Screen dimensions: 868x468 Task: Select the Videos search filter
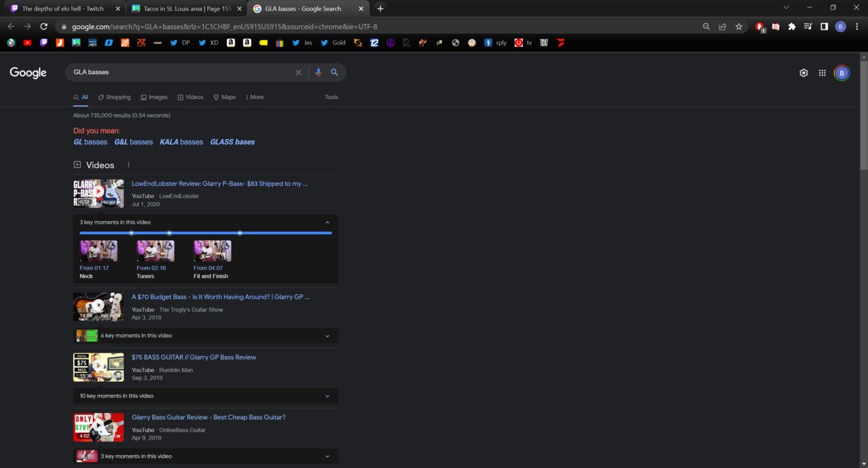(191, 97)
